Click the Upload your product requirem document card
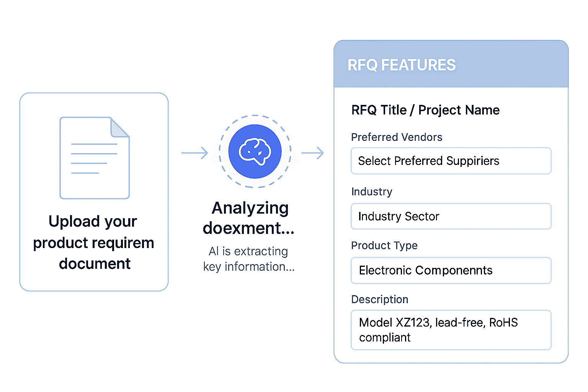The width and height of the screenshot is (588, 392). pos(94,191)
